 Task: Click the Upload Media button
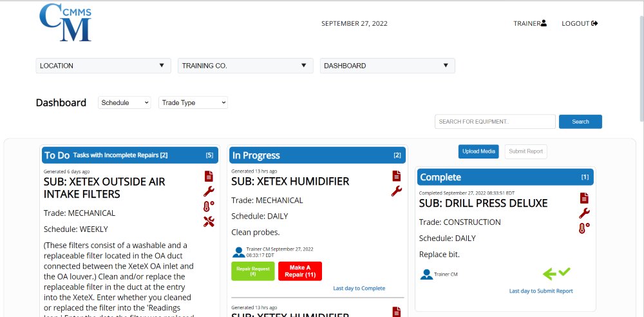[478, 151]
